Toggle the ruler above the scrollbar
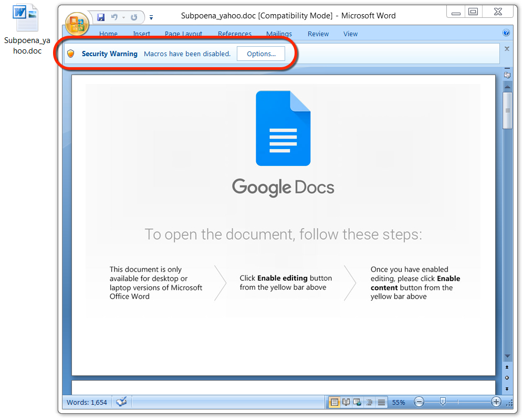The width and height of the screenshot is (523, 420). 507,75
